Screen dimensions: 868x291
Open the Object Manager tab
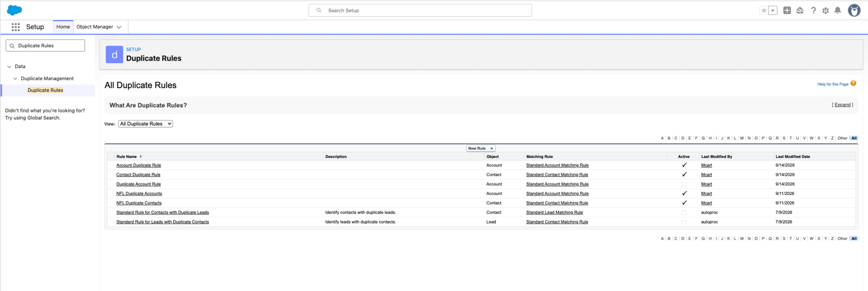coord(95,27)
